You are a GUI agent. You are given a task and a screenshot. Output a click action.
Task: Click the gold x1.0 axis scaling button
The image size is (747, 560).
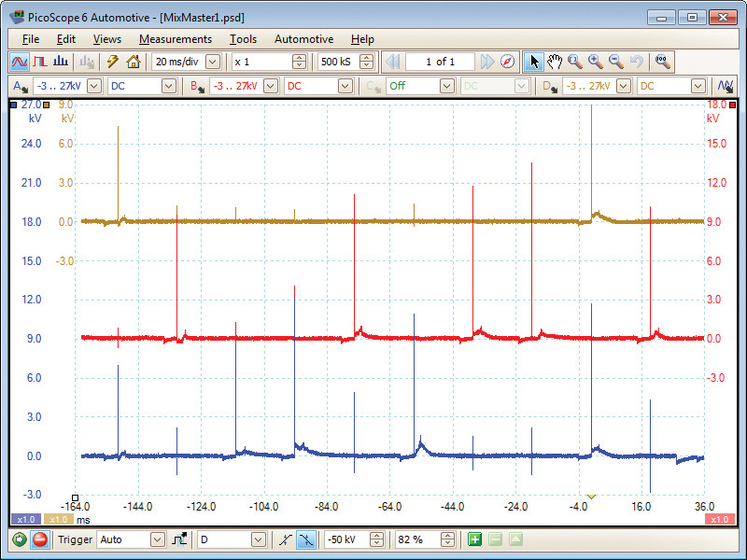point(58,520)
